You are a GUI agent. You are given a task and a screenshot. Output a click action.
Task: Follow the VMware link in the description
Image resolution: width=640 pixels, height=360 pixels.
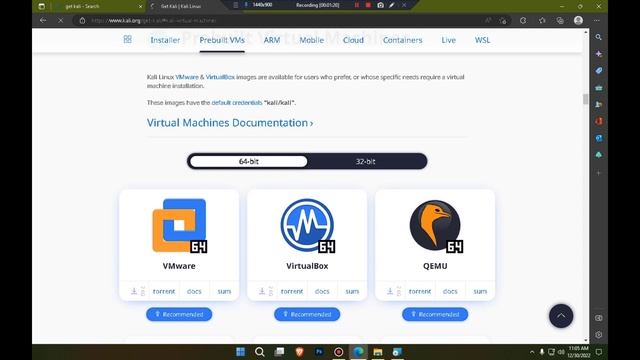click(x=187, y=77)
